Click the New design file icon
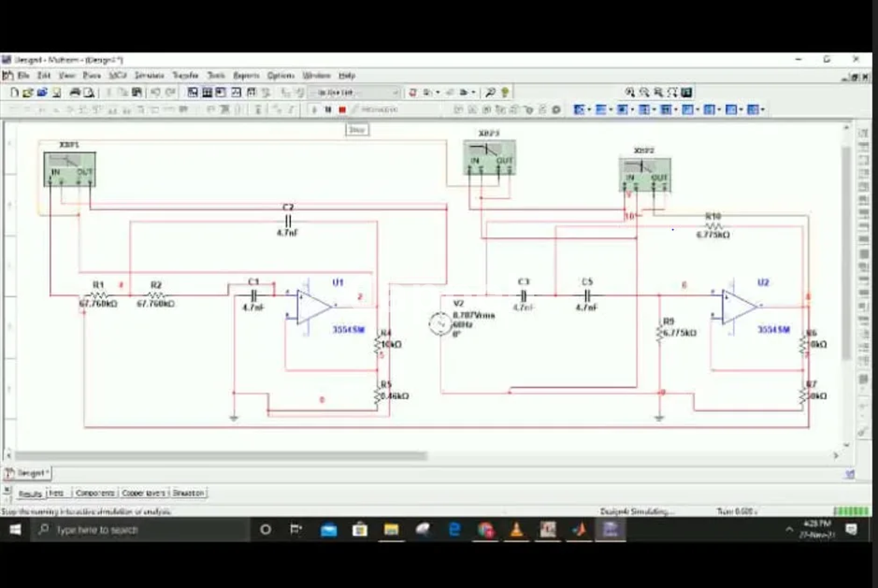The height and width of the screenshot is (588, 878). point(15,93)
